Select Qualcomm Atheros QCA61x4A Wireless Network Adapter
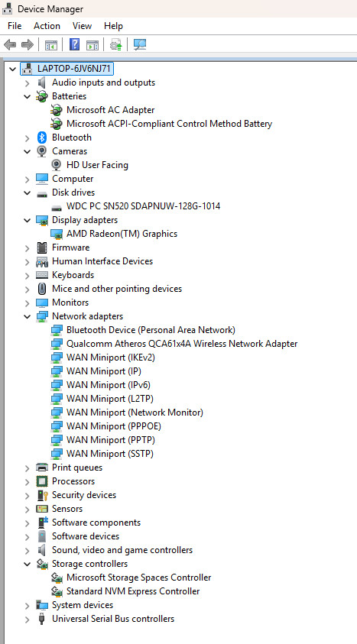The width and height of the screenshot is (357, 644). (x=182, y=344)
